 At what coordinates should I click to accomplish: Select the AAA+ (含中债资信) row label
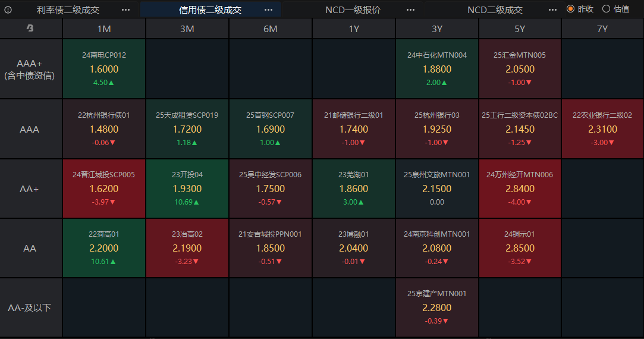31,69
